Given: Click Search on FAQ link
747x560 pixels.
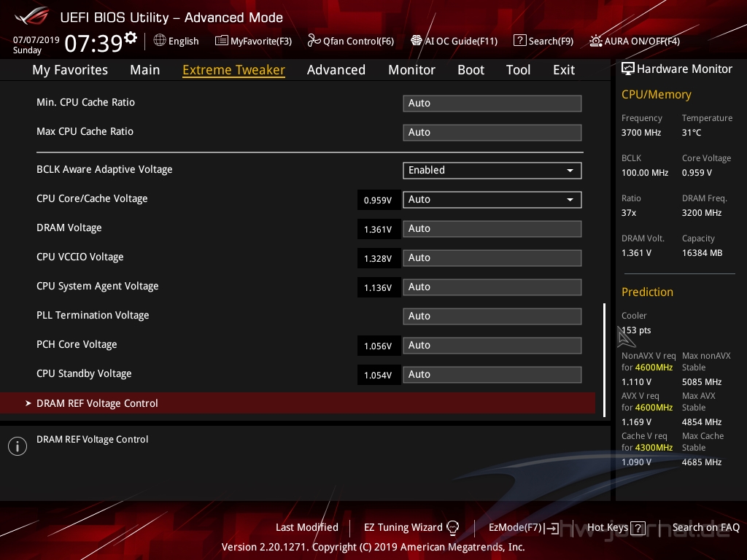Looking at the screenshot, I should [x=705, y=527].
